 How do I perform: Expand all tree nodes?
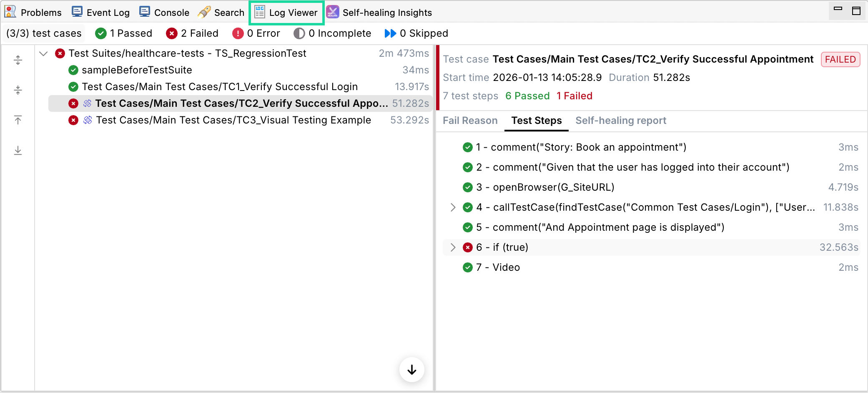[x=18, y=60]
